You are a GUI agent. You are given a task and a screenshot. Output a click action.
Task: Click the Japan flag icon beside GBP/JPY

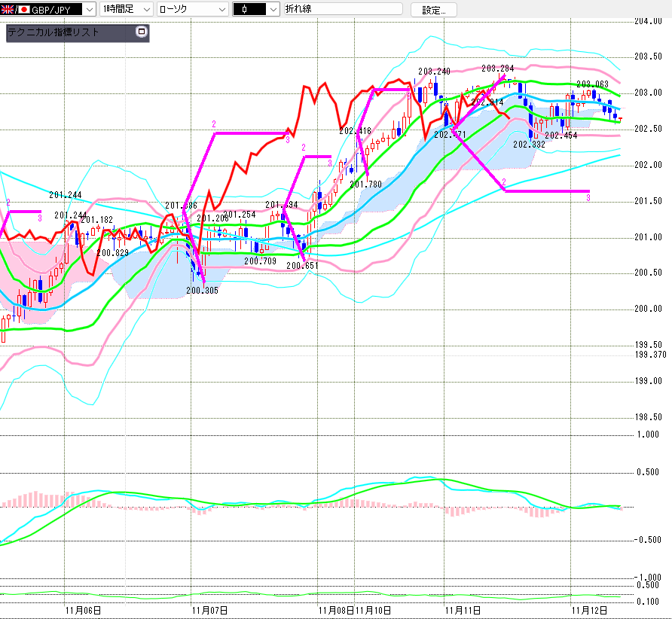[23, 10]
